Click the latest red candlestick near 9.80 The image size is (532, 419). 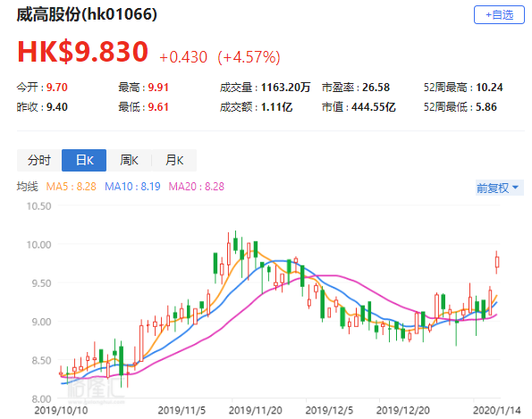pos(497,262)
